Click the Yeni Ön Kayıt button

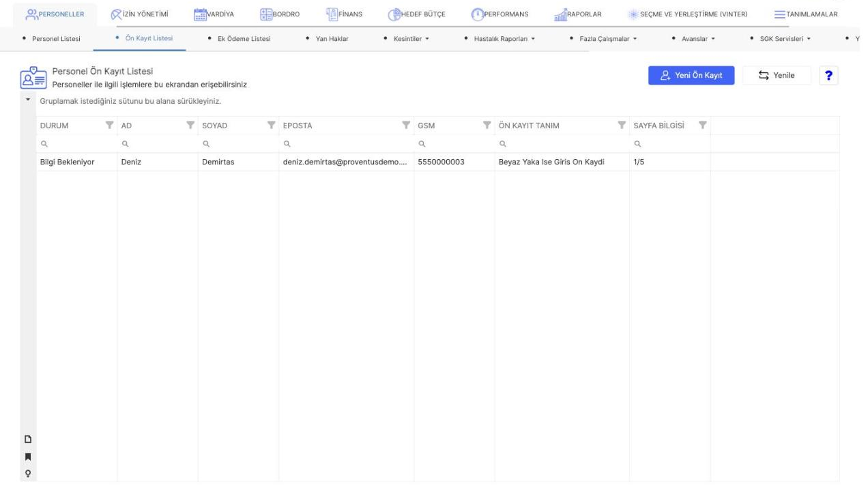point(691,76)
